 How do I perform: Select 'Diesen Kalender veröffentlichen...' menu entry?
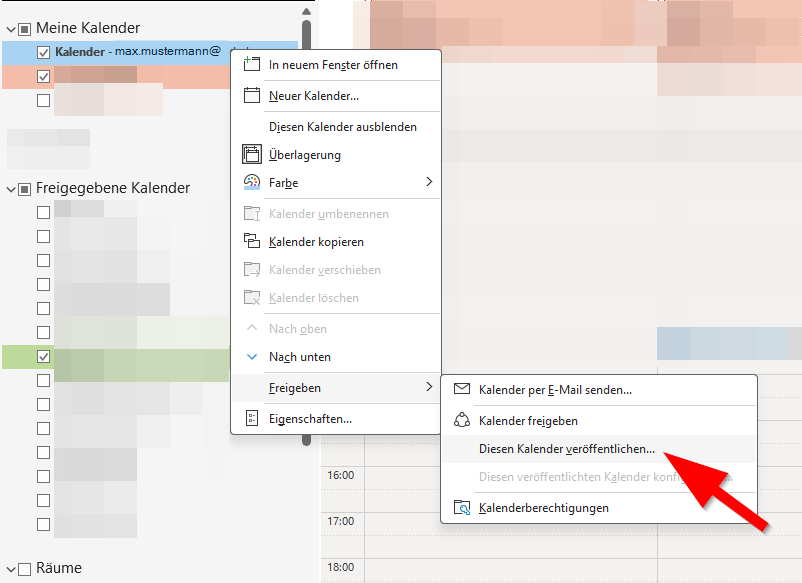567,449
